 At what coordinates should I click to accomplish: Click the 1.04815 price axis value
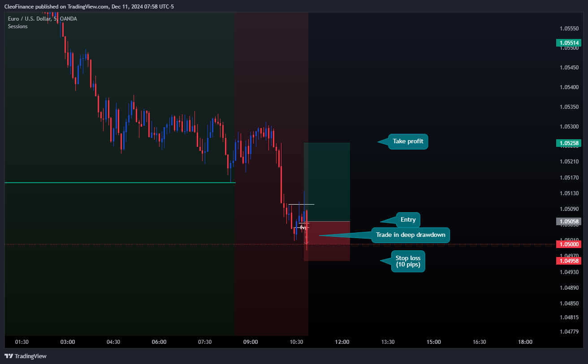click(x=569, y=317)
